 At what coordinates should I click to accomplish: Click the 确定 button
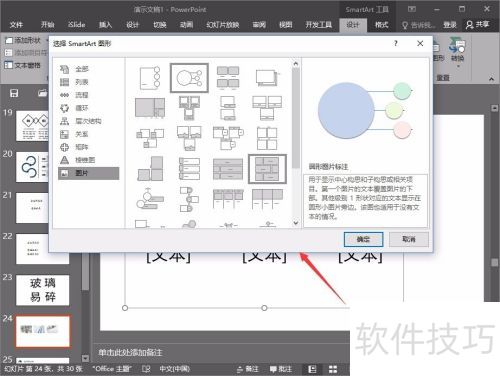click(363, 239)
